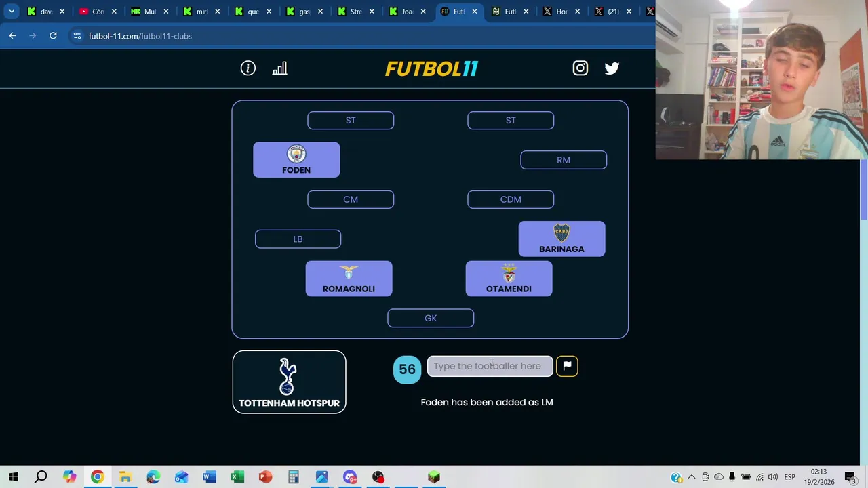Switch to the YouTube 'Cón' tab
Screen dimensions: 868x488
[98, 12]
